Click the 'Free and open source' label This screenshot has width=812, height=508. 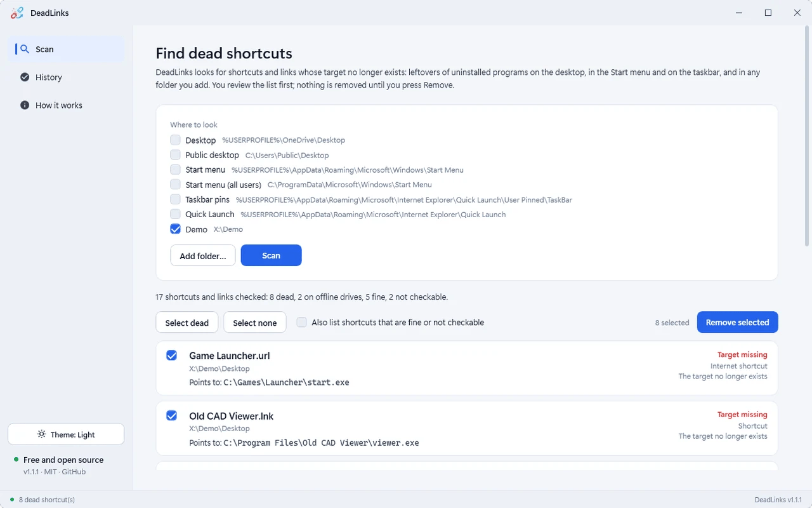point(63,460)
